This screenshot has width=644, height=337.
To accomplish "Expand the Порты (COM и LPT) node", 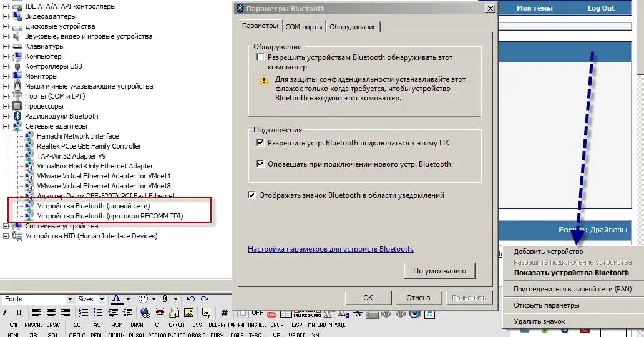I will 6,96.
